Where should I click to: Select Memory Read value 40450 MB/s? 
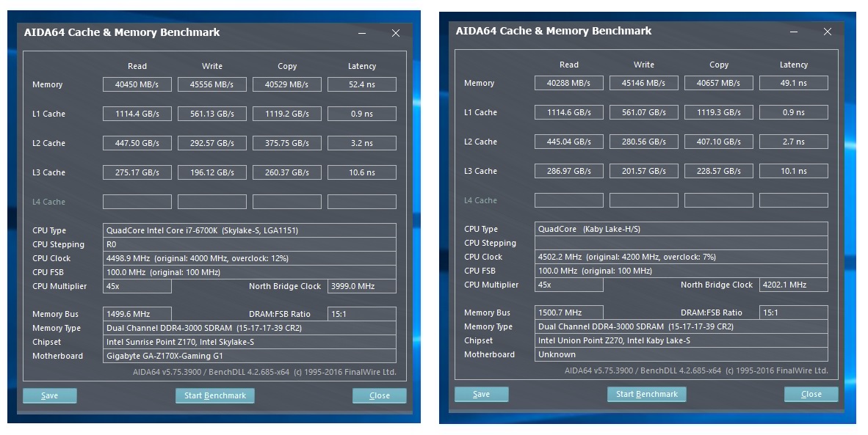tap(137, 84)
